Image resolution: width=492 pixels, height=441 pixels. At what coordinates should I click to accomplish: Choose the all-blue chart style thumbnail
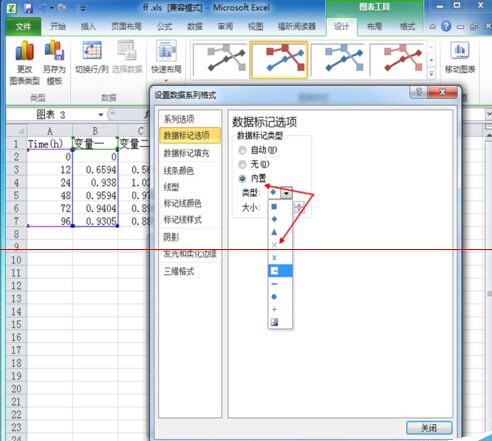[338, 60]
